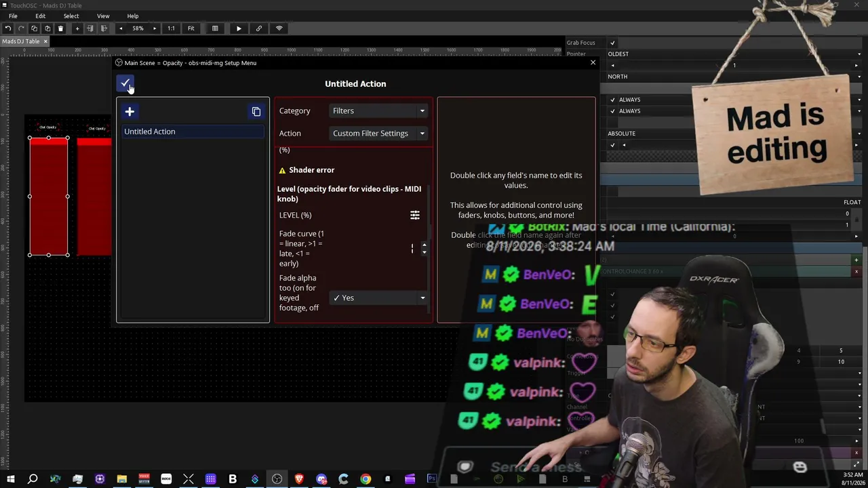This screenshot has height=488, width=868.
Task: Decrease zoom with the left arrow beside 58%
Action: coord(121,28)
